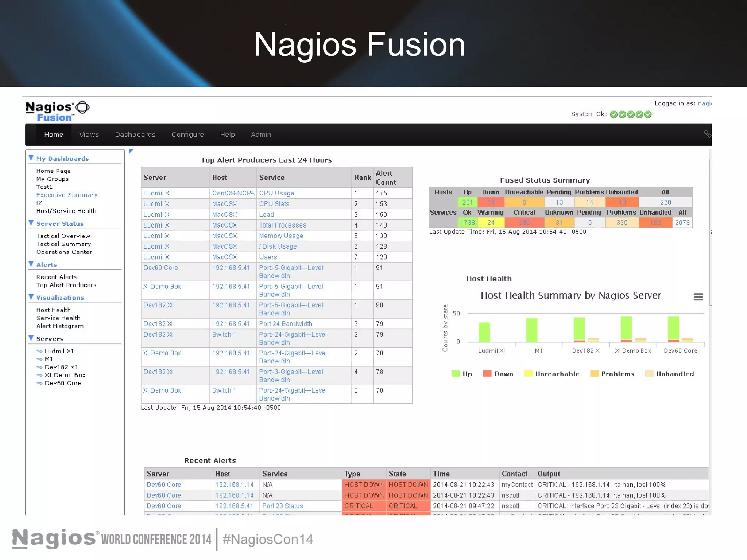Open Top Alert Producers page
This screenshot has width=747, height=560.
66,285
